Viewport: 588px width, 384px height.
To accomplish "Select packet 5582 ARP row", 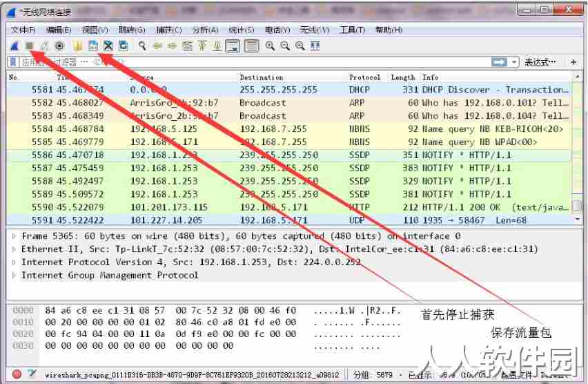I will (x=288, y=103).
